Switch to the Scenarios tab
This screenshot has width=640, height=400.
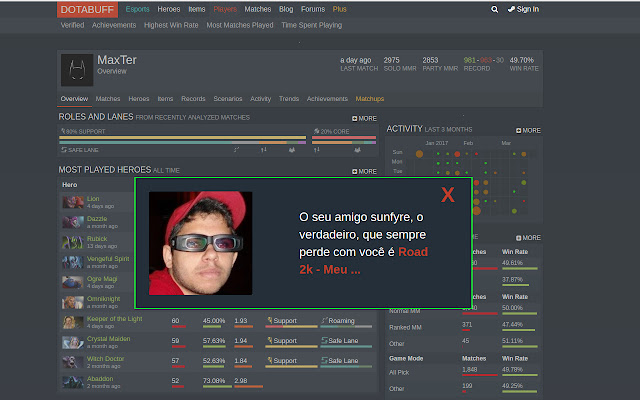click(x=228, y=99)
